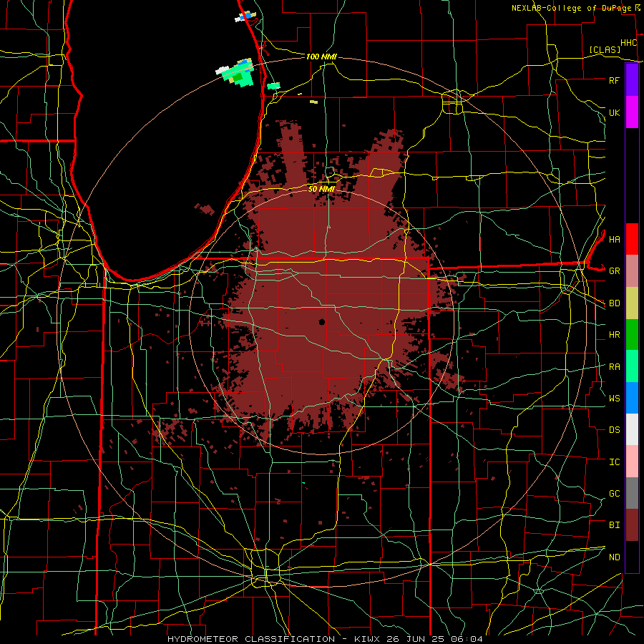Click the "BD" legend label
The width and height of the screenshot is (644, 644).
click(614, 303)
